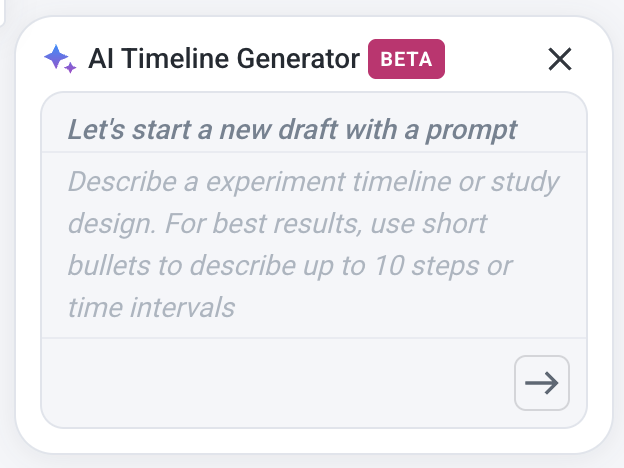This screenshot has width=624, height=468.
Task: Send the draft prompt via the square arrow button
Action: click(542, 383)
